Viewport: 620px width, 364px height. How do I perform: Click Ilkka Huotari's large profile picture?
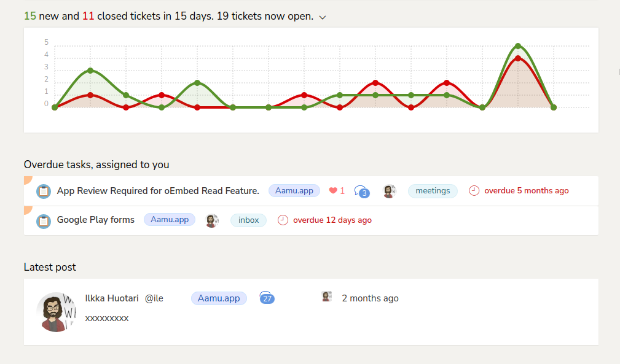click(57, 312)
